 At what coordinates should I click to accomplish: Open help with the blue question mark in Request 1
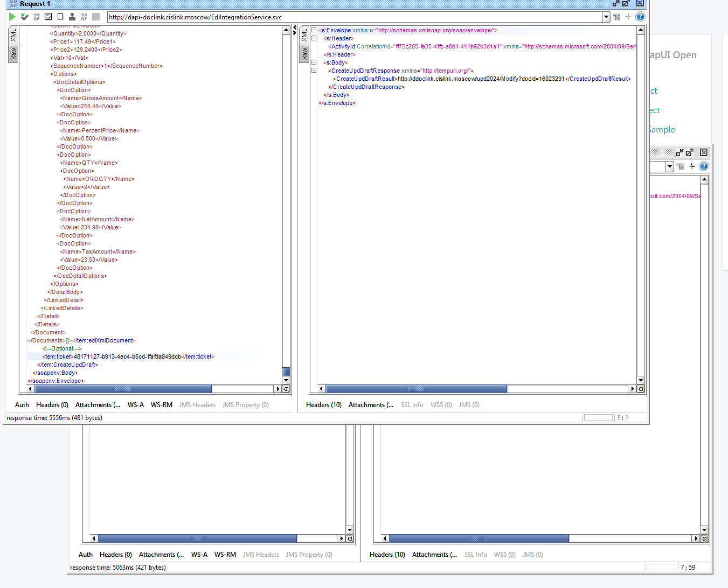pyautogui.click(x=640, y=17)
